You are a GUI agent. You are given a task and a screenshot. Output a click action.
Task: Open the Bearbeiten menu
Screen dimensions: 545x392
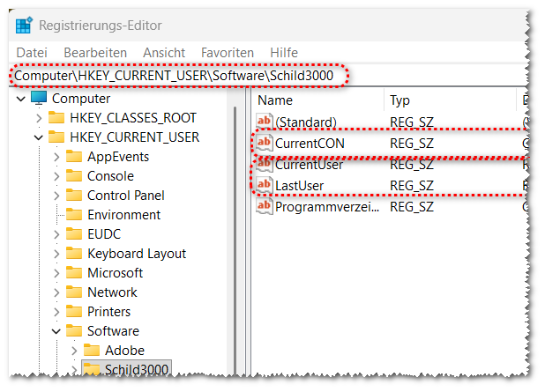tap(95, 53)
